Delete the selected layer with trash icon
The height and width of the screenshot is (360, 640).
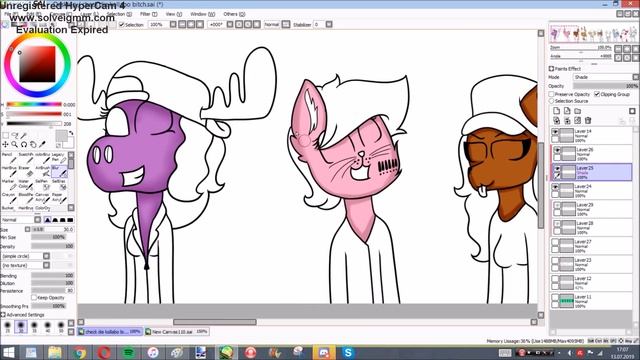pyautogui.click(x=588, y=120)
